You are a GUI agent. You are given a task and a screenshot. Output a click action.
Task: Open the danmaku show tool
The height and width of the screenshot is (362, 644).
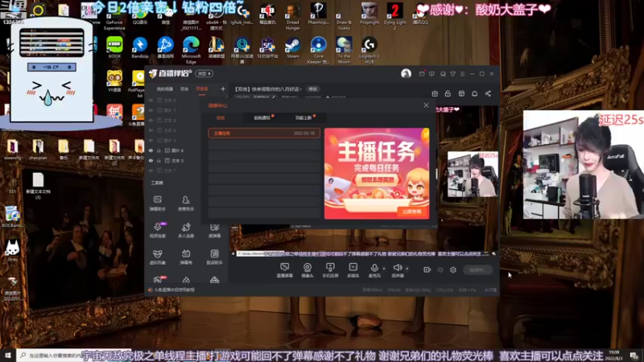[x=186, y=257]
